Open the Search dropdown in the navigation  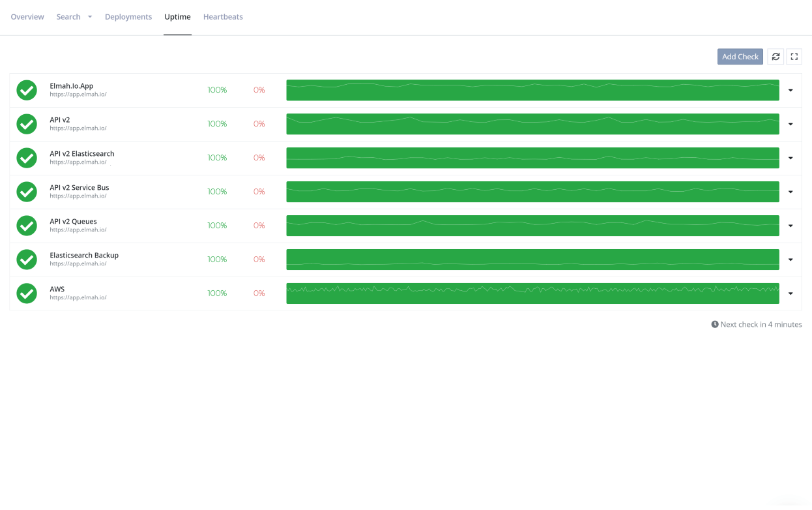(x=74, y=16)
